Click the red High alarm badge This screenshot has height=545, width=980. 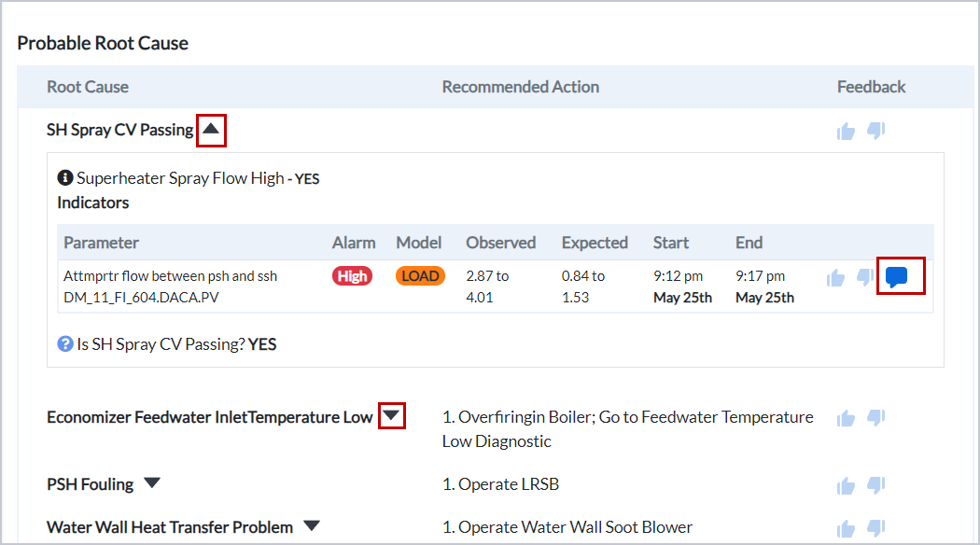pos(353,276)
